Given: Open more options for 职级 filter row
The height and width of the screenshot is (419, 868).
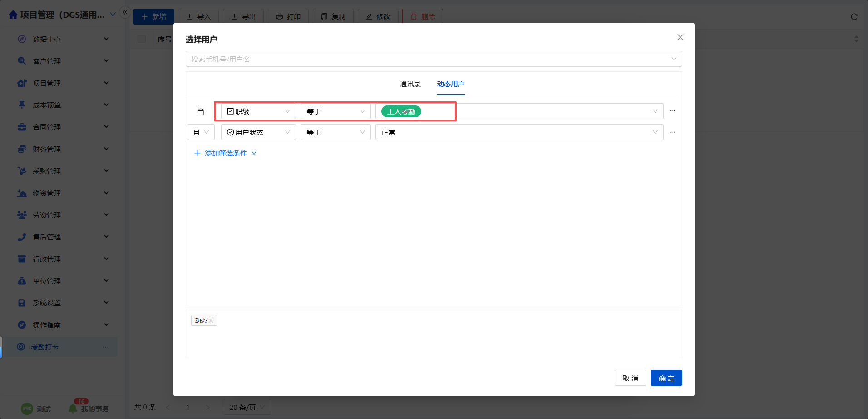Looking at the screenshot, I should pos(672,111).
